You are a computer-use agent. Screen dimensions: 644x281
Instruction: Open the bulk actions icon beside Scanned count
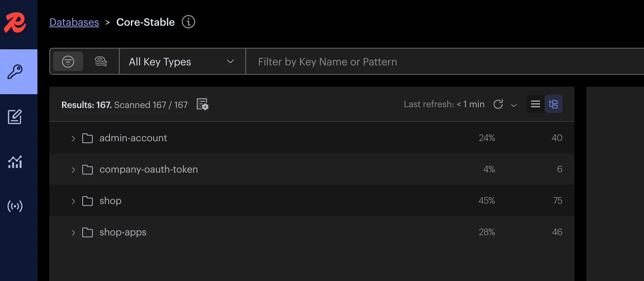click(202, 105)
